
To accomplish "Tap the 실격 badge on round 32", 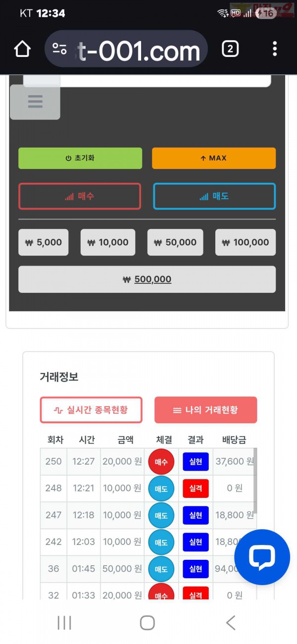I will pos(196,592).
